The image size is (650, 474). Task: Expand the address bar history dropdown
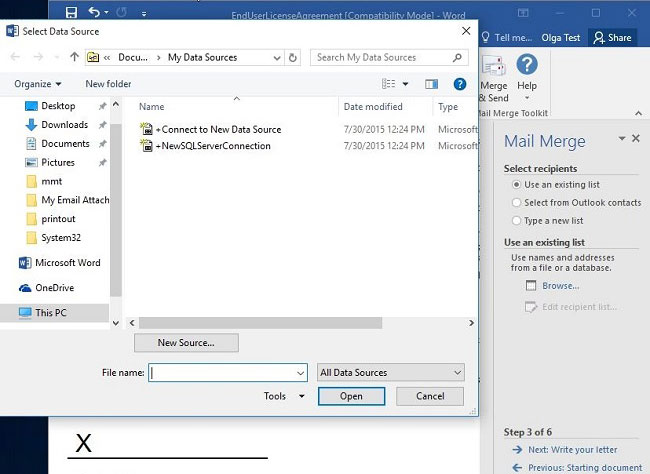pos(277,58)
